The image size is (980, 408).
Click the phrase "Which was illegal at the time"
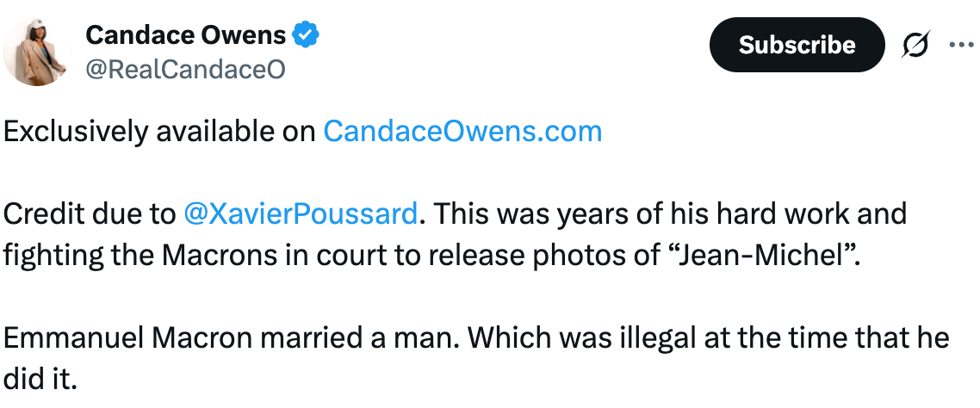(x=654, y=337)
